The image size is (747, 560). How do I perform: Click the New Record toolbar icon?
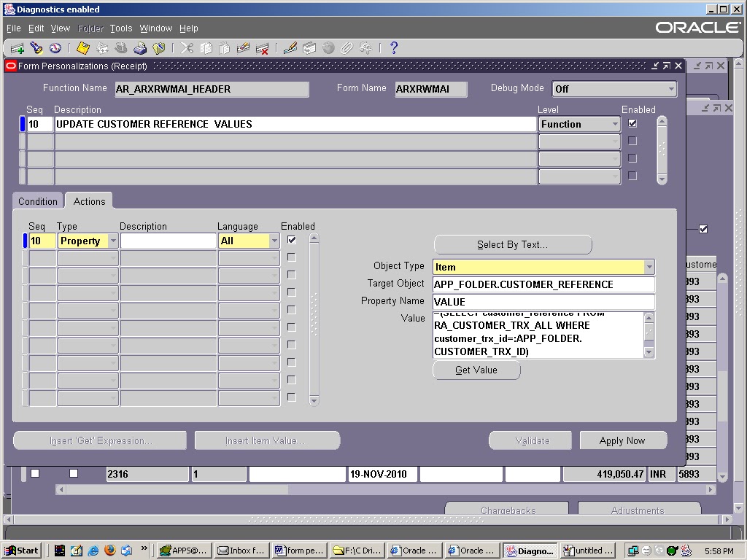pyautogui.click(x=18, y=48)
